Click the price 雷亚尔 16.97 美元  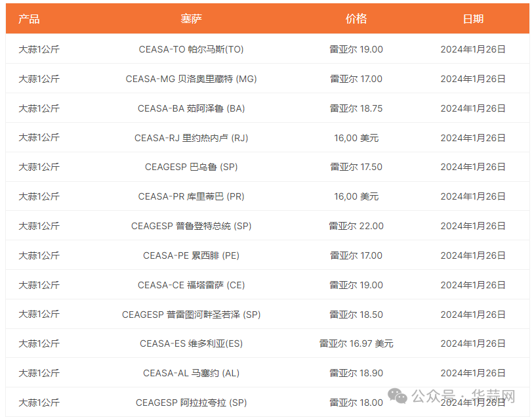tap(356, 343)
